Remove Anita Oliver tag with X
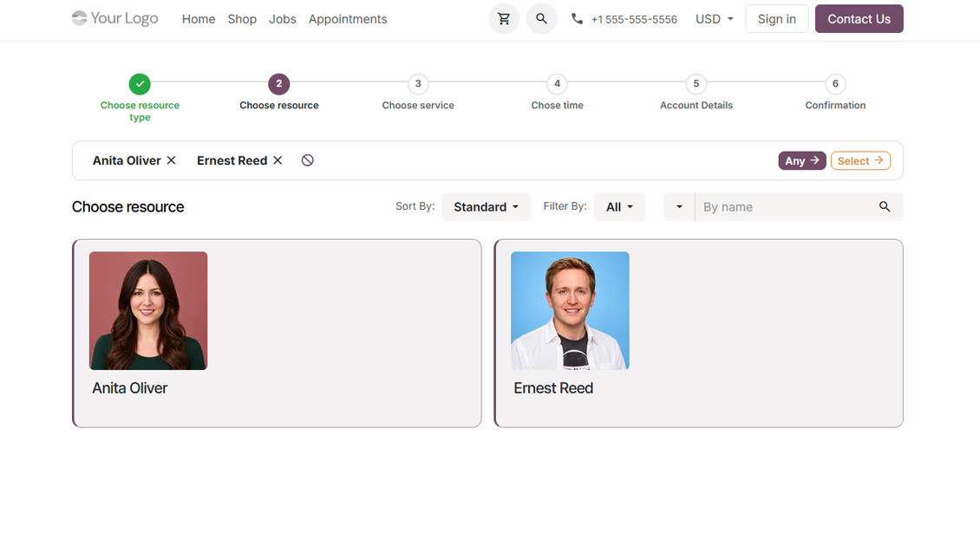Viewport: 980px width, 552px height. 171,160
